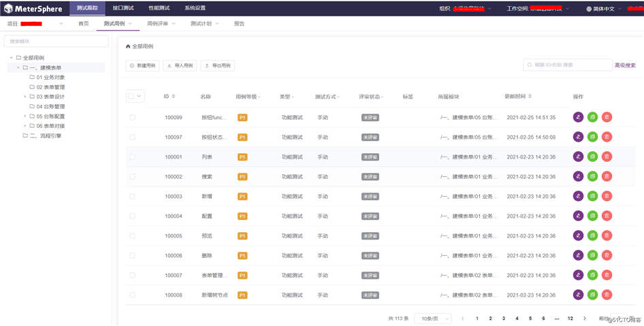Open the 10条/页 page size dropdown

[x=433, y=319]
